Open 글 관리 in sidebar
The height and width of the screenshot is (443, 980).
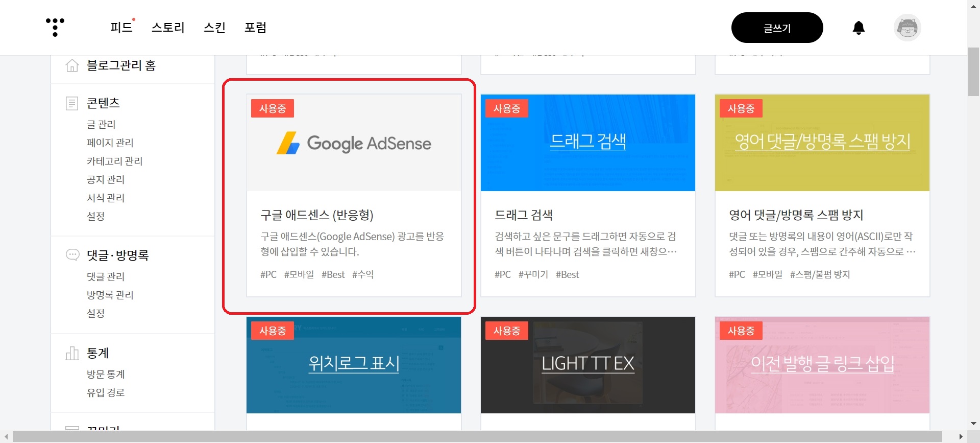[101, 124]
